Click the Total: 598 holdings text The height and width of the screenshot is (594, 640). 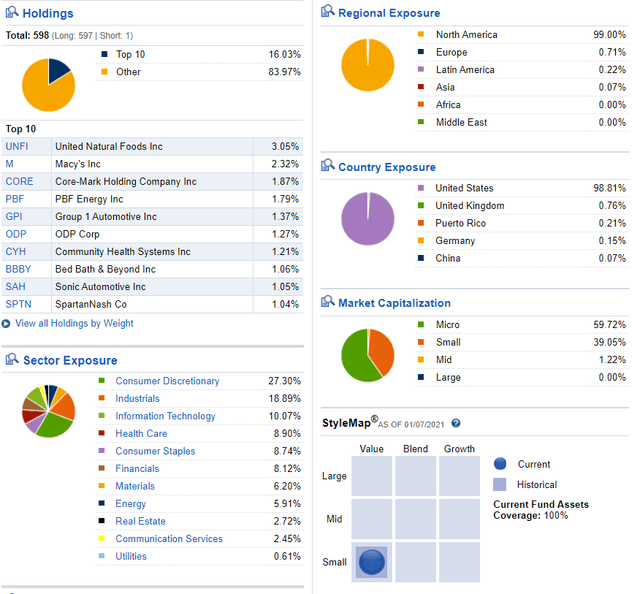pyautogui.click(x=27, y=36)
